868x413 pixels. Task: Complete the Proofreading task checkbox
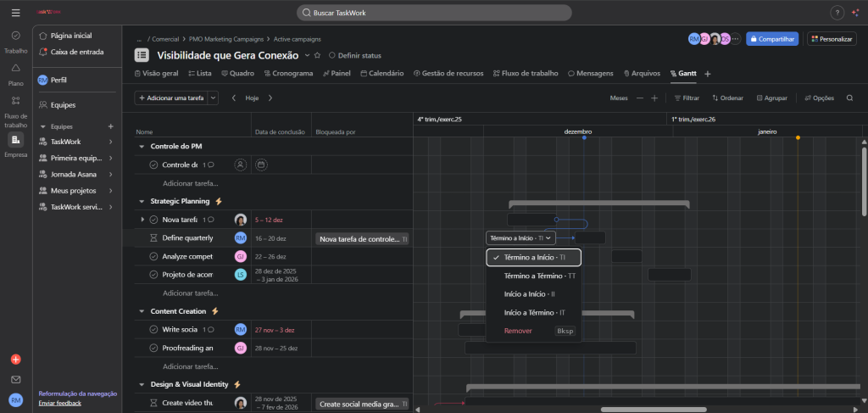[x=154, y=348]
